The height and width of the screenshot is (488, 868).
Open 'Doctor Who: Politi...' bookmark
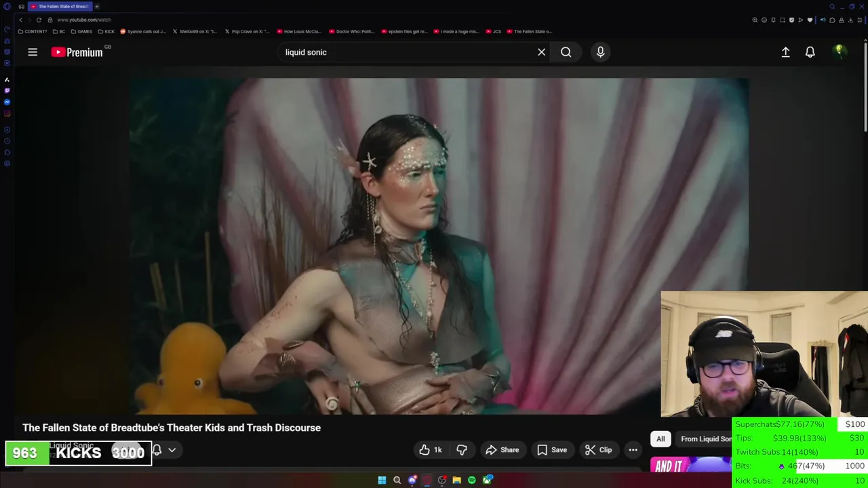point(351,31)
